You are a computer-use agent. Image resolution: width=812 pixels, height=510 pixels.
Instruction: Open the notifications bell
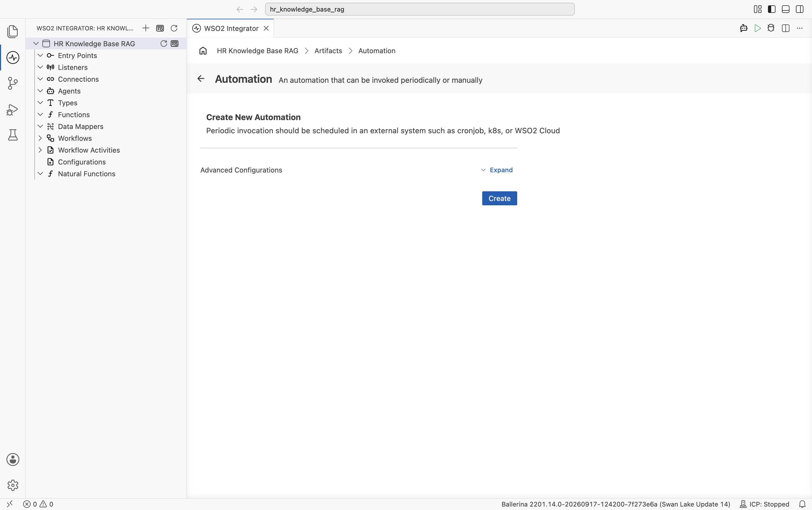[x=802, y=504]
